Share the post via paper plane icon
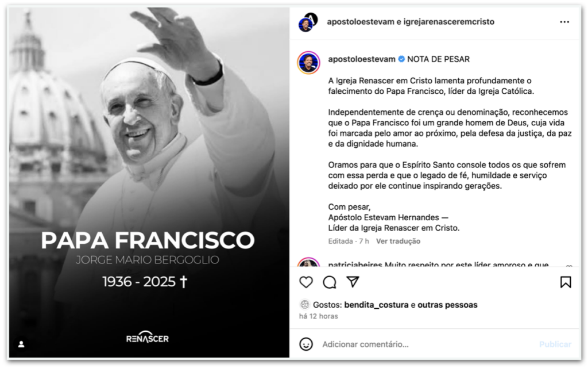Screen dimensions: 588x368 [x=353, y=282]
